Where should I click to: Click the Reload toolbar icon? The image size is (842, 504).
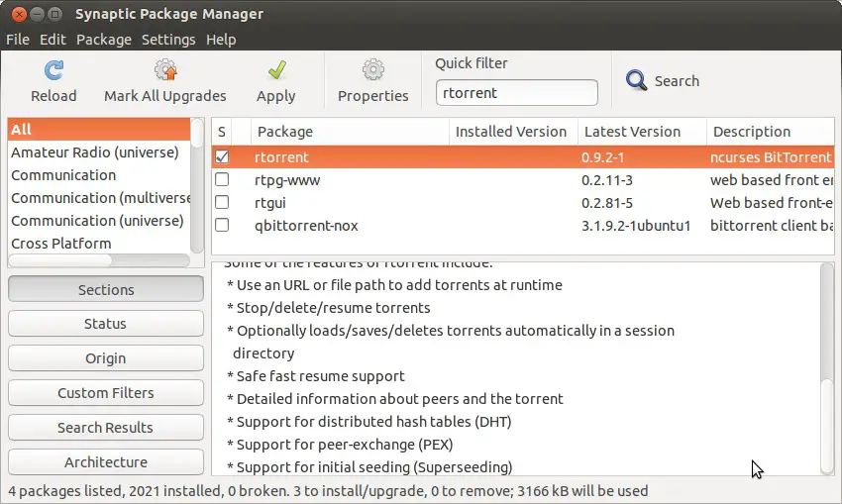(x=53, y=70)
